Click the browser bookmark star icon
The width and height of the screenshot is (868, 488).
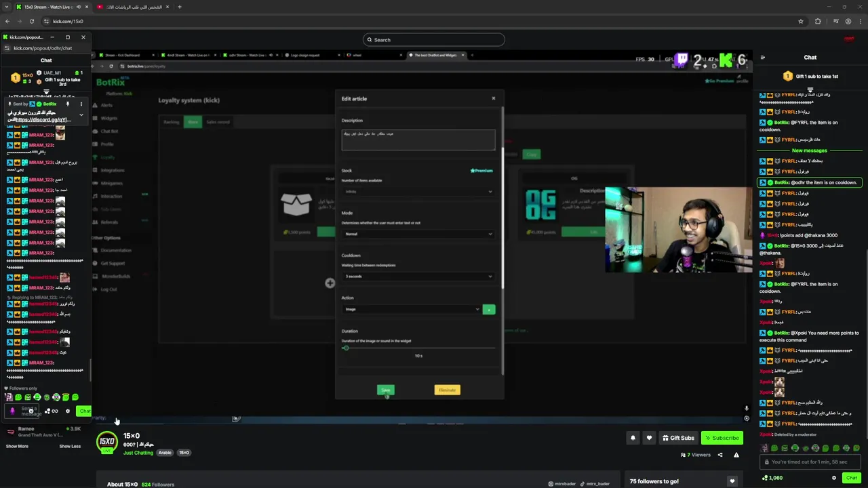pos(801,21)
